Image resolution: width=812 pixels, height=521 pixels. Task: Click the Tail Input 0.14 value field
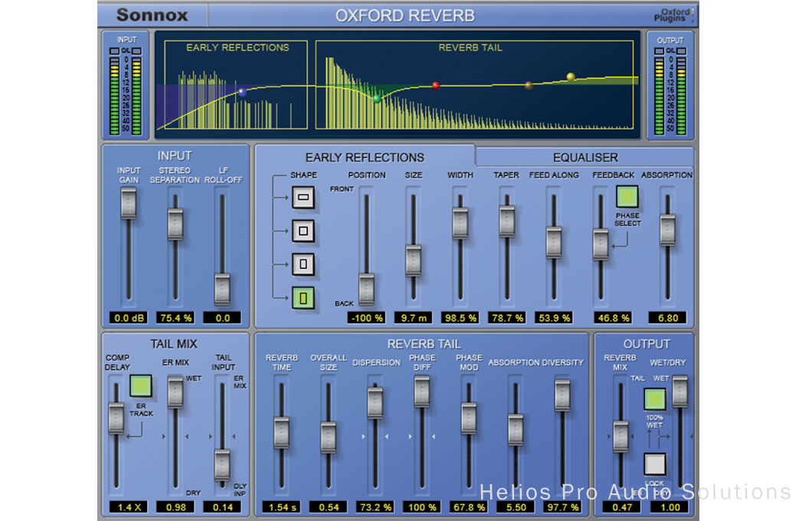(x=222, y=507)
